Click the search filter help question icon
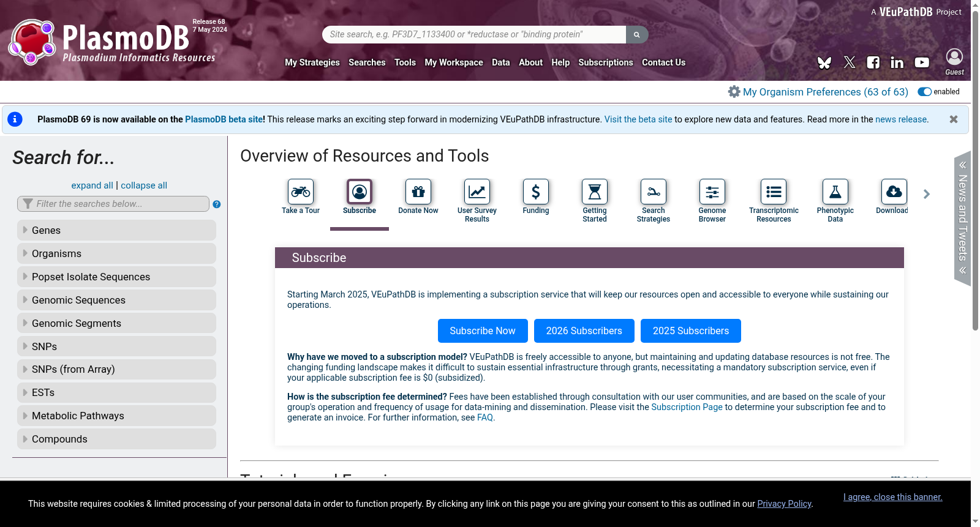The width and height of the screenshot is (980, 527). (x=217, y=204)
